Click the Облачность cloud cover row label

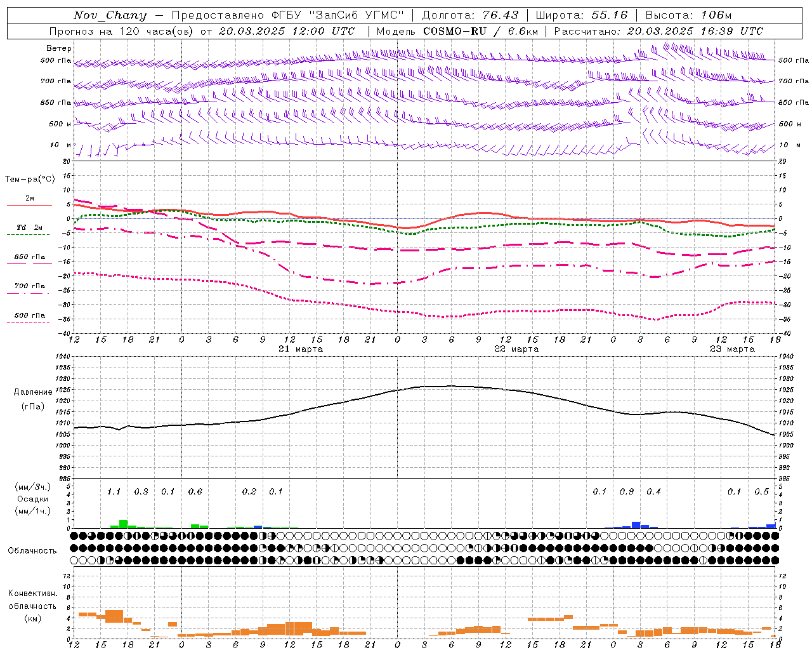click(x=32, y=550)
